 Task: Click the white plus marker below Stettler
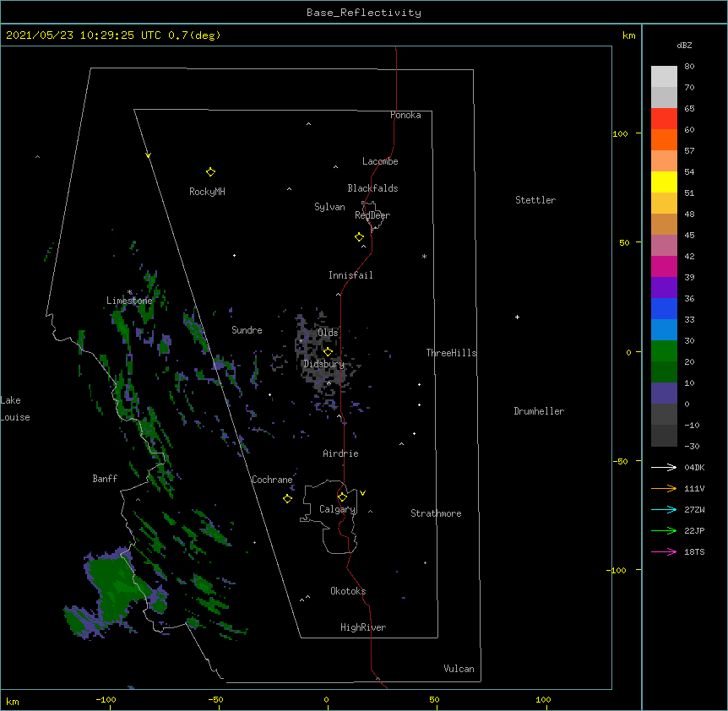point(517,317)
